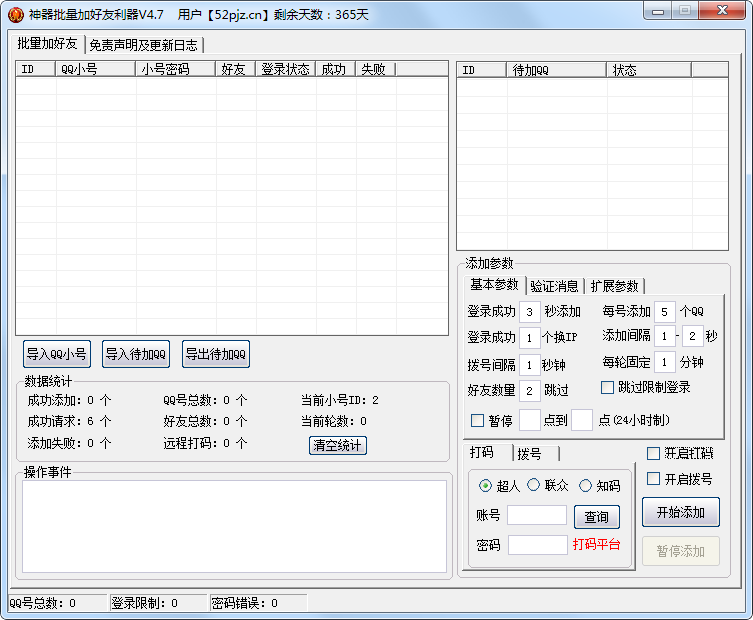The width and height of the screenshot is (753, 620).
Task: Choose the 知码 radio option
Action: (586, 486)
